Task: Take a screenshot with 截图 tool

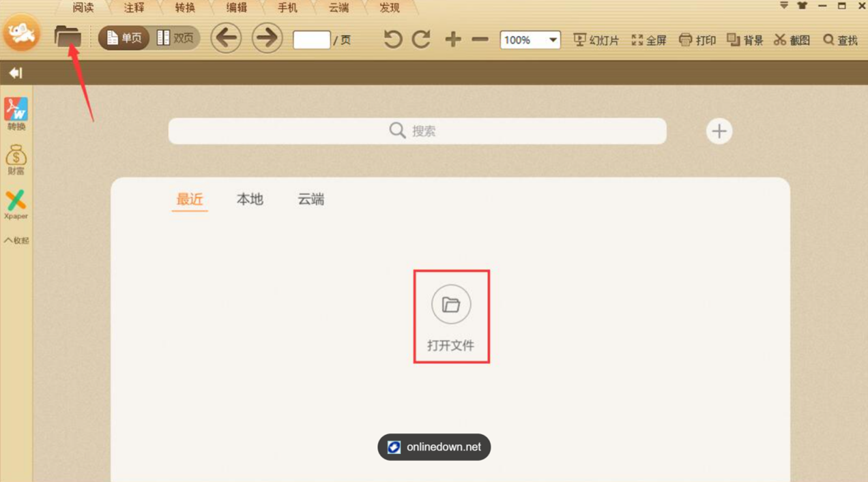Action: click(790, 40)
